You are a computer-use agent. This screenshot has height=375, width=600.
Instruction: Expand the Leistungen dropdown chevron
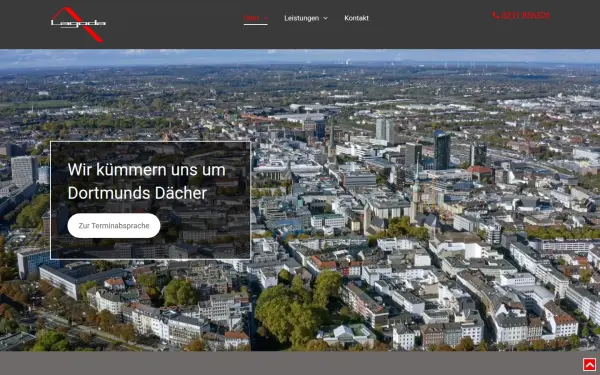point(326,18)
